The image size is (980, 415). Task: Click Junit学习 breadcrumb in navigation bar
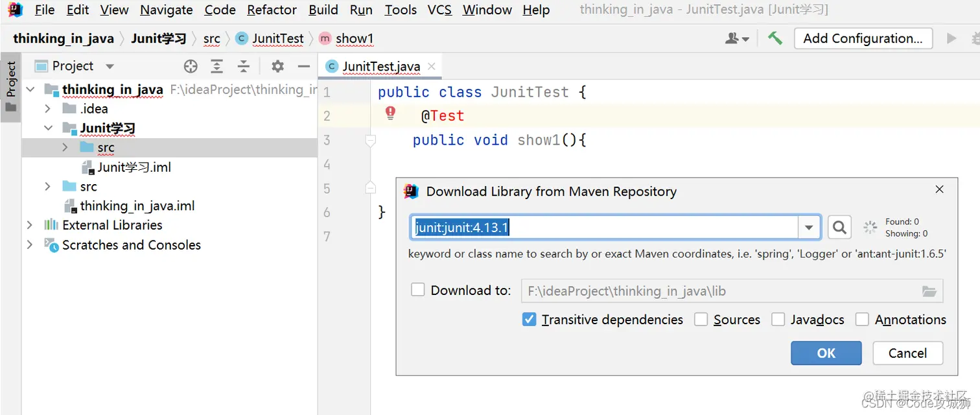[159, 38]
